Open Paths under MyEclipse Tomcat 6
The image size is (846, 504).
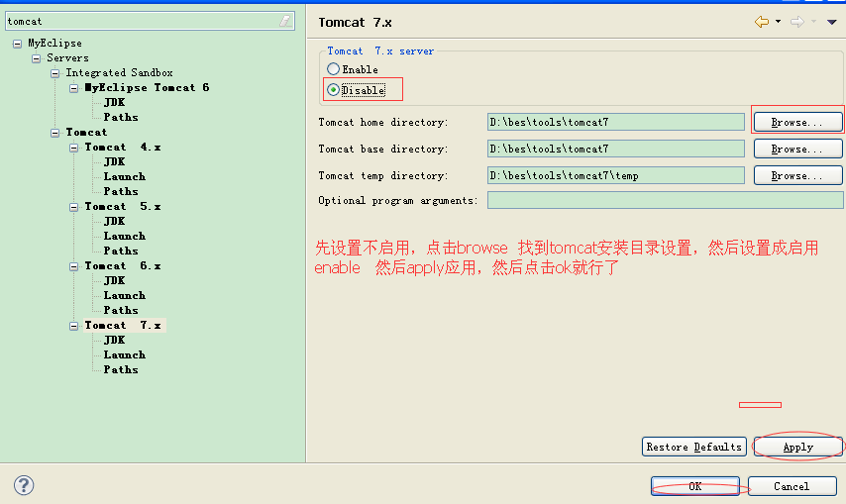[121, 117]
